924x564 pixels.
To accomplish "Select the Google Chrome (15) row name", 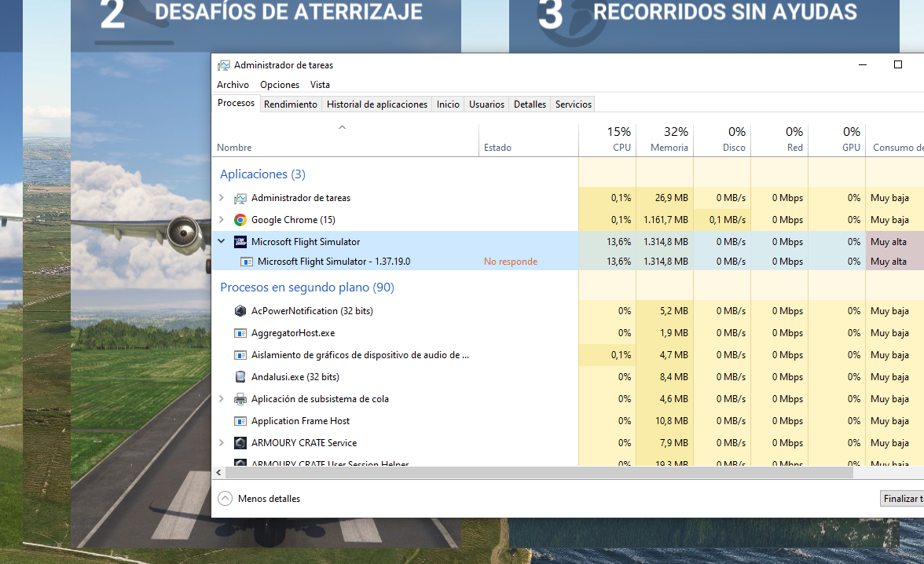I will 294,220.
